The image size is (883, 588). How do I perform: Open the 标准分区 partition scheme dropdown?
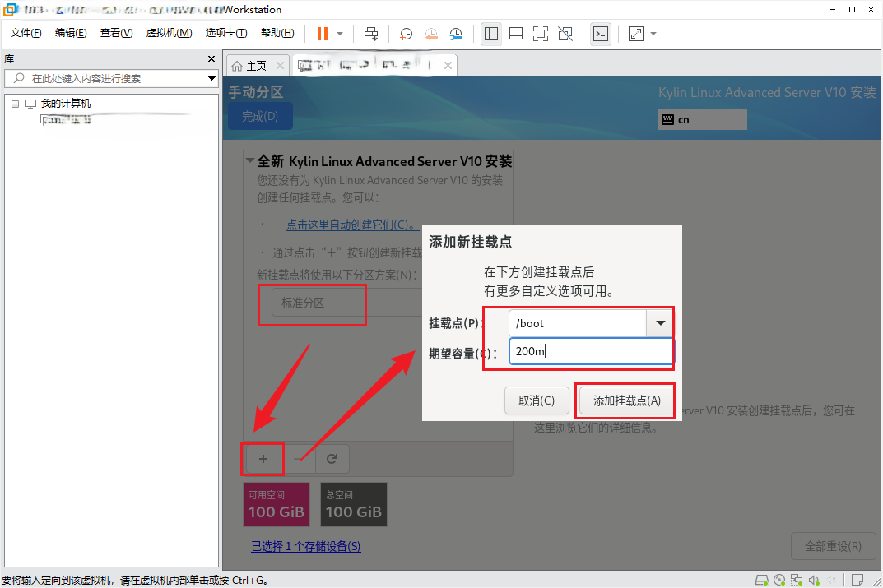[347, 303]
